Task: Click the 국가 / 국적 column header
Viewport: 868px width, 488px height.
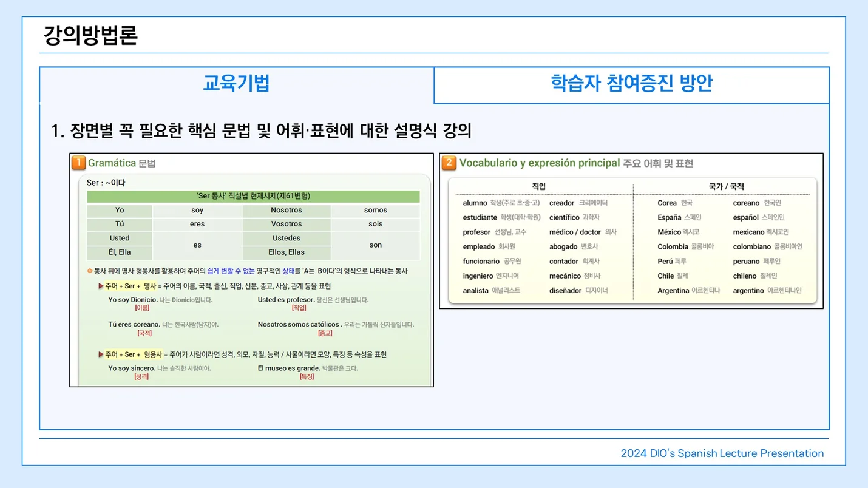Action: point(726,186)
